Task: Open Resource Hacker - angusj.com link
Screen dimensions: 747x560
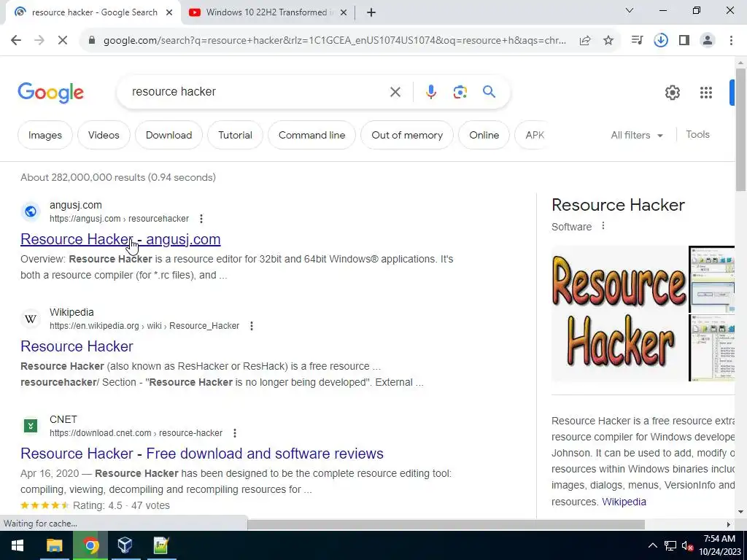Action: click(x=120, y=239)
